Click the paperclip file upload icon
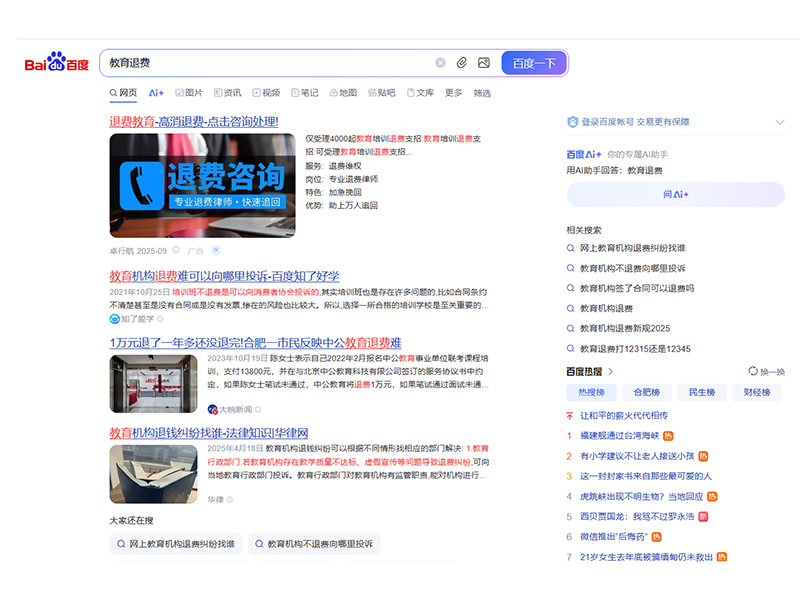Screen dimensions: 800x600 point(462,63)
